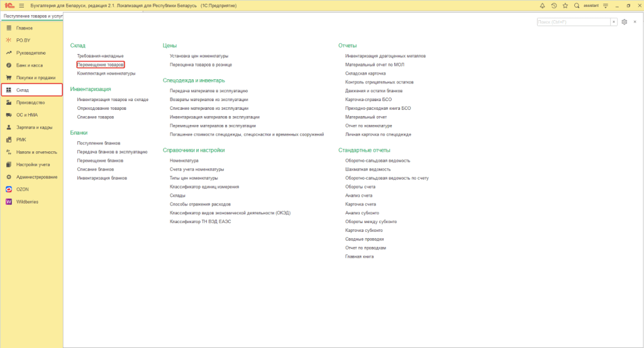The height and width of the screenshot is (348, 644).
Task: Open the settings gear icon near search
Action: coord(625,22)
